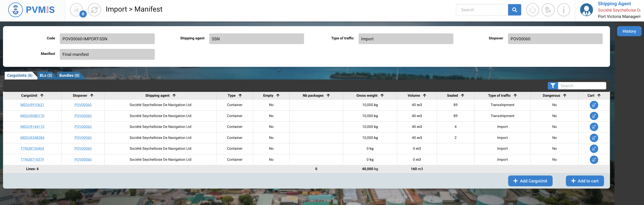Image resolution: width=644 pixels, height=205 pixels.
Task: Click the Add to cart button
Action: [585, 181]
